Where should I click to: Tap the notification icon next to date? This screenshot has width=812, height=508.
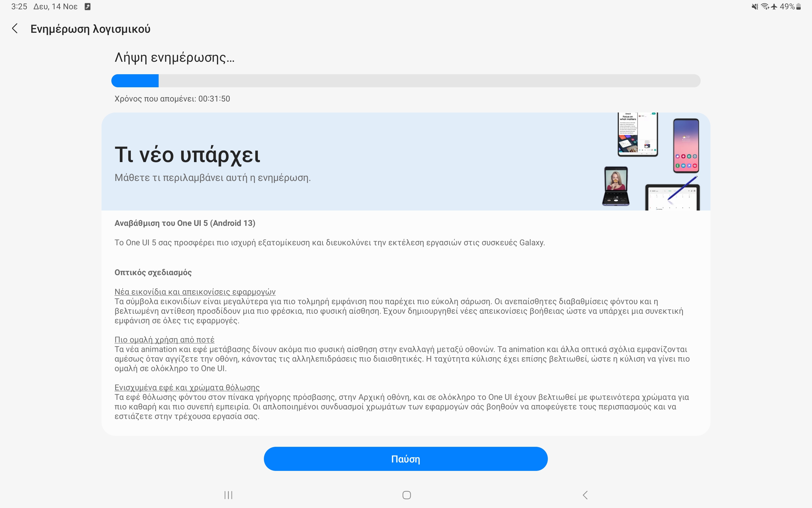click(x=87, y=6)
